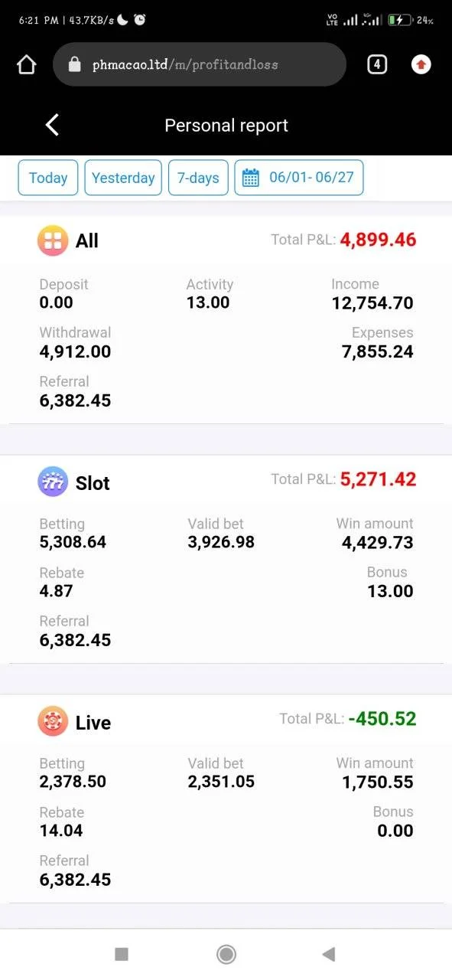Image resolution: width=452 pixels, height=980 pixels.
Task: Tap the back arrow in Personal report header
Action: point(52,125)
